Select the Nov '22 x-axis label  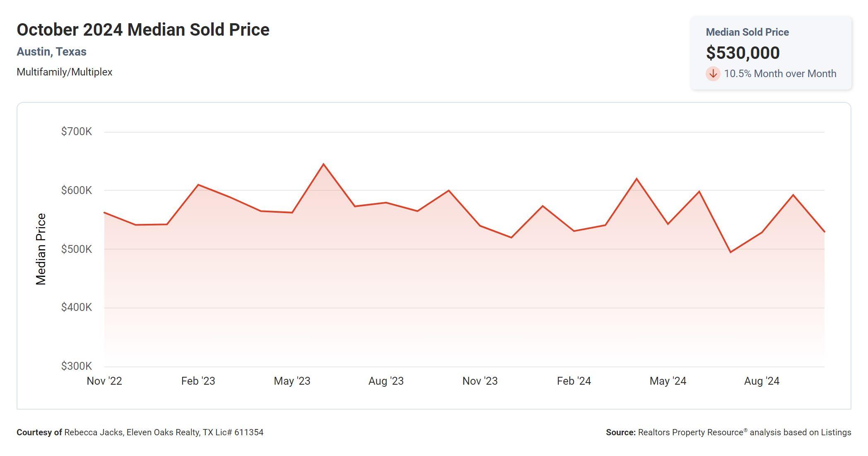point(104,381)
